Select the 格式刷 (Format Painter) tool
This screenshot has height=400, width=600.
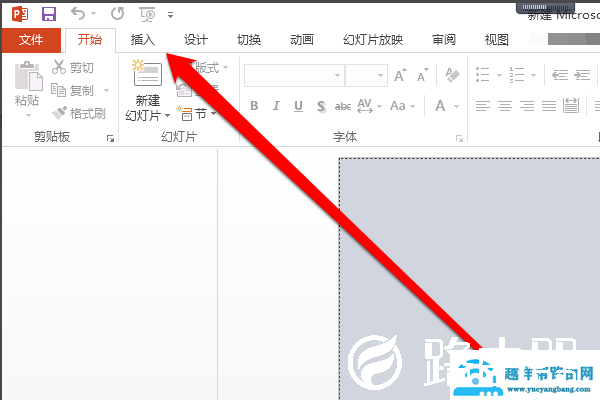pos(78,113)
